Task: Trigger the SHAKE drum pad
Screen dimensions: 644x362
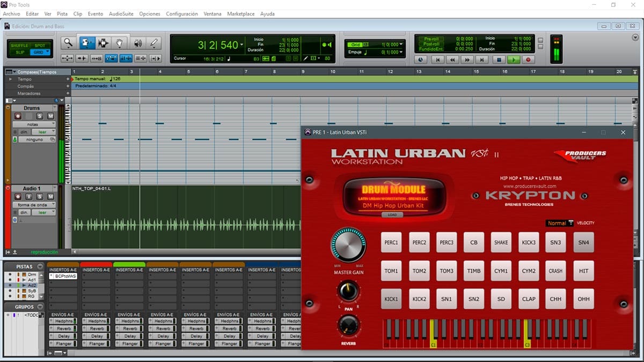Action: click(x=501, y=242)
